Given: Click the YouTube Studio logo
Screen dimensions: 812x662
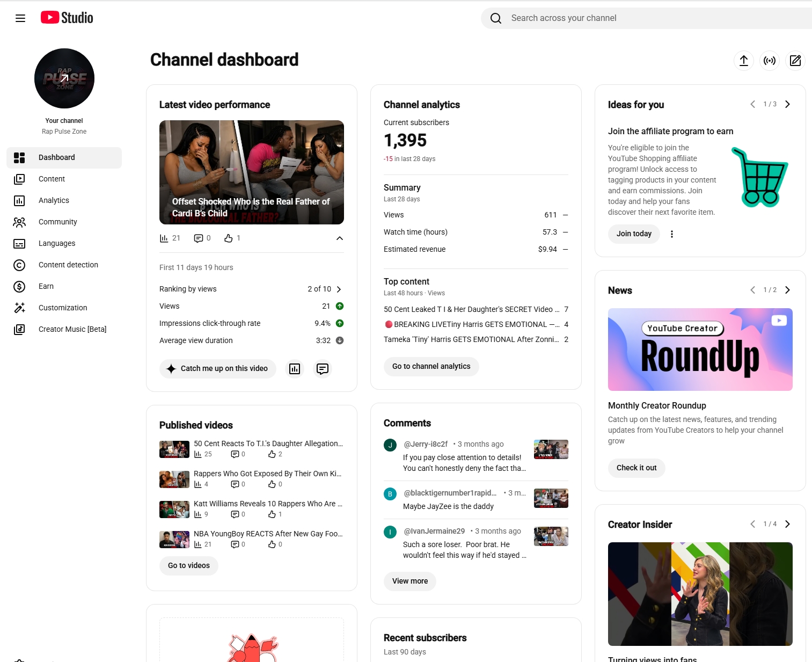Looking at the screenshot, I should coord(67,18).
